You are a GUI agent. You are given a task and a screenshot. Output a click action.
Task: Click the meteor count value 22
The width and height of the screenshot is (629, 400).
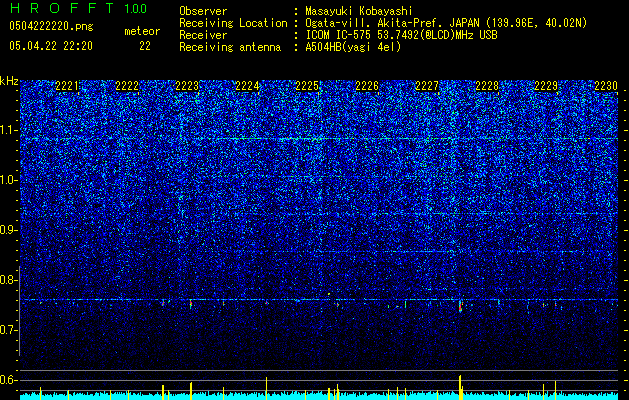click(x=145, y=46)
